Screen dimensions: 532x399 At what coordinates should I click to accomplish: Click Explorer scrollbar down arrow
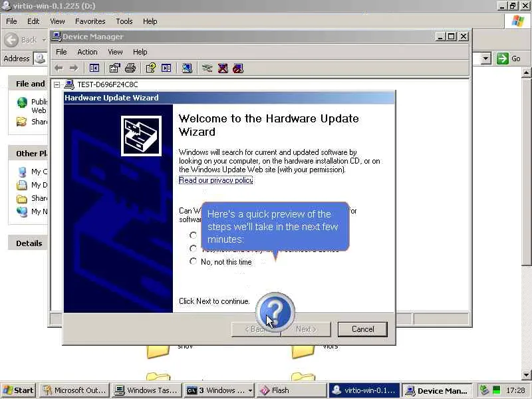point(527,375)
